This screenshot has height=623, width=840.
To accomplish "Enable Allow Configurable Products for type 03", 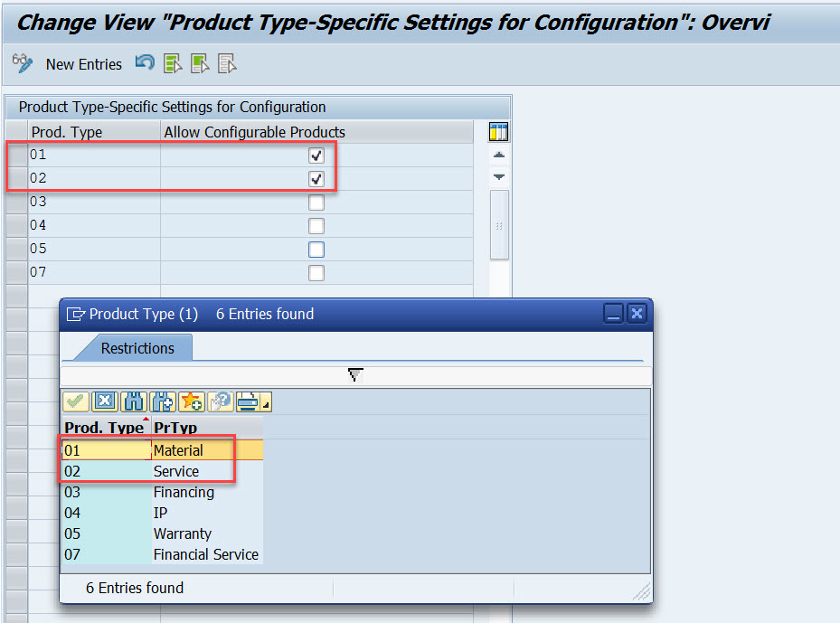I will click(x=316, y=202).
